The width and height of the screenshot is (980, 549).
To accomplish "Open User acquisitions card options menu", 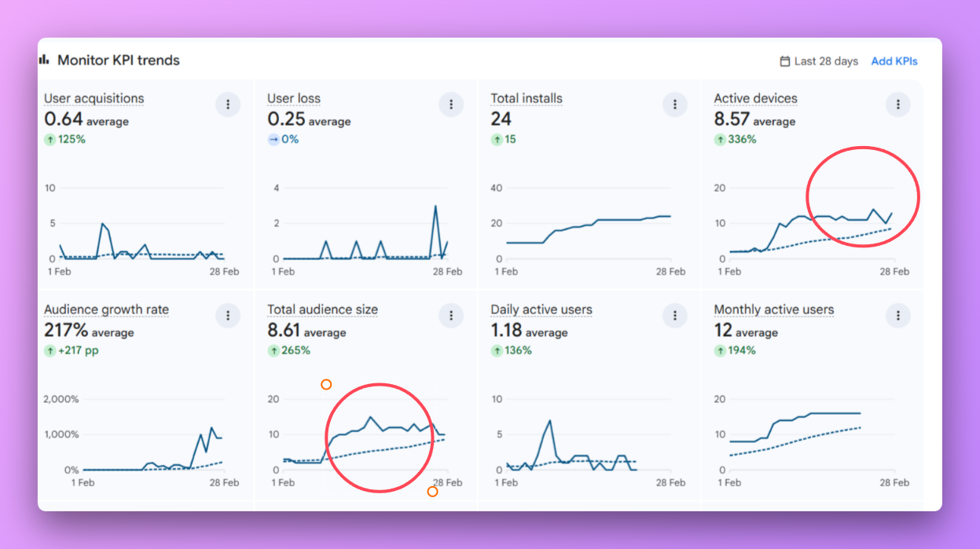I will (228, 104).
